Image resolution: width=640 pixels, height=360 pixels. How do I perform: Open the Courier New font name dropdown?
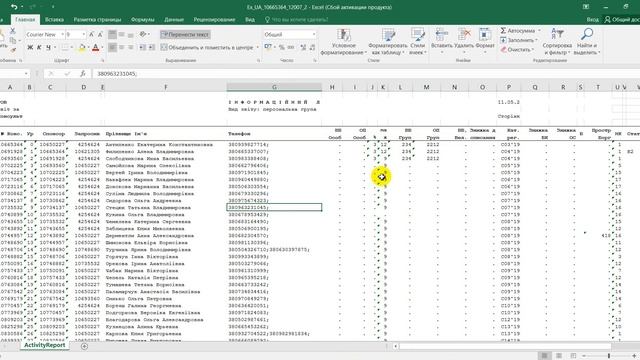coord(62,35)
